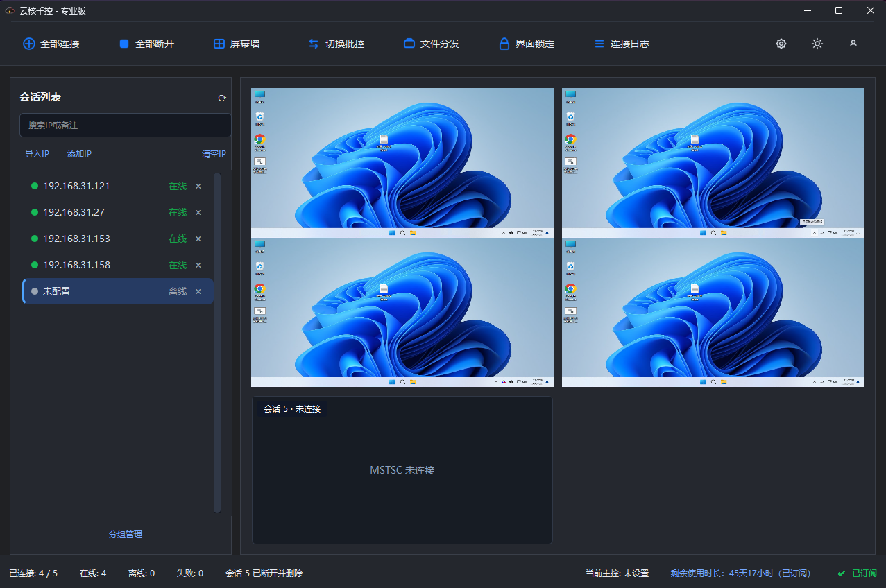
Task: Select the bottom-left remote desktop thumbnail
Action: pyautogui.click(x=402, y=312)
